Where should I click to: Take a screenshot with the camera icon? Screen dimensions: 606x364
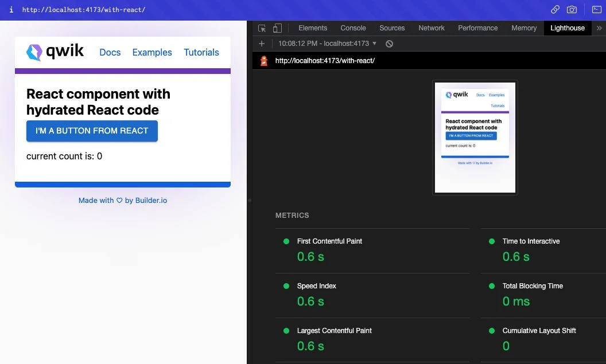point(572,10)
